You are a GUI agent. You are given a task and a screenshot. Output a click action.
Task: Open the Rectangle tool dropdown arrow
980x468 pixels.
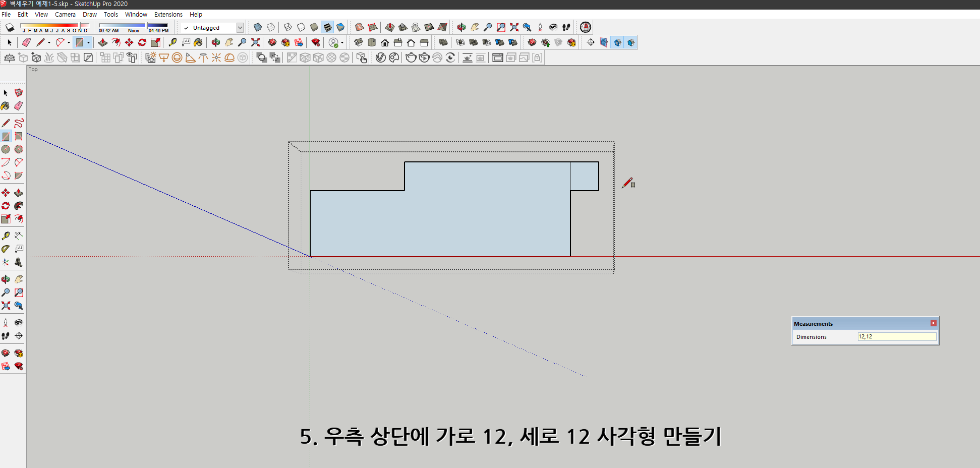click(88, 43)
